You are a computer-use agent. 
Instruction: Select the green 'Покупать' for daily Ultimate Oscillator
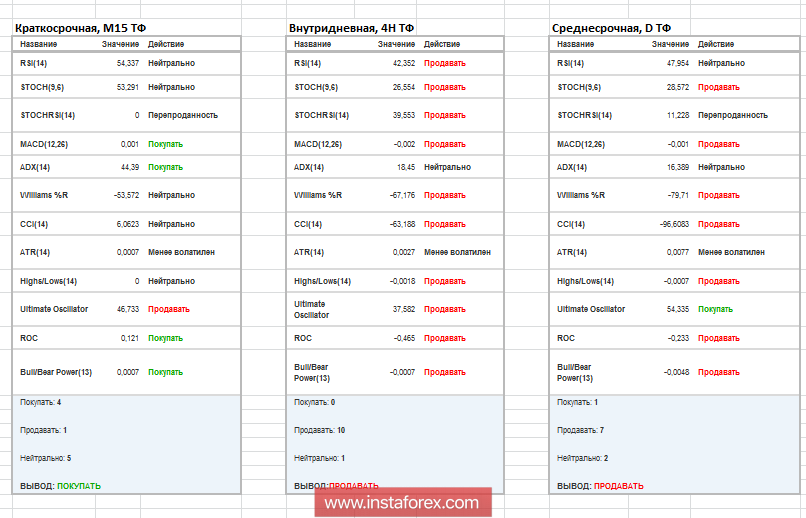tap(716, 309)
